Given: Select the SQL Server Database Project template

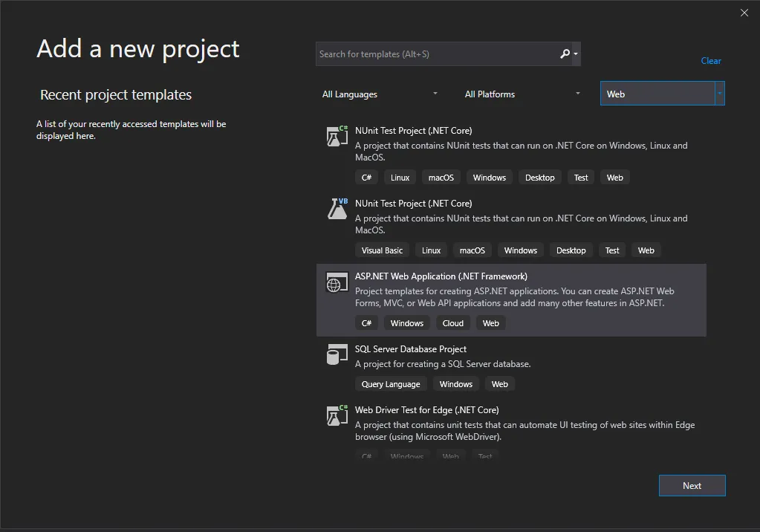Looking at the screenshot, I should point(411,349).
